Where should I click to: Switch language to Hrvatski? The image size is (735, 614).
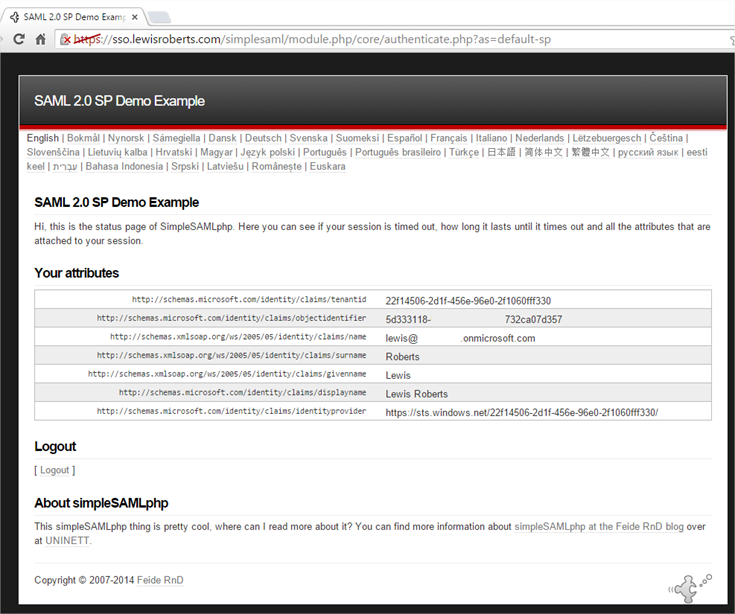tap(174, 152)
